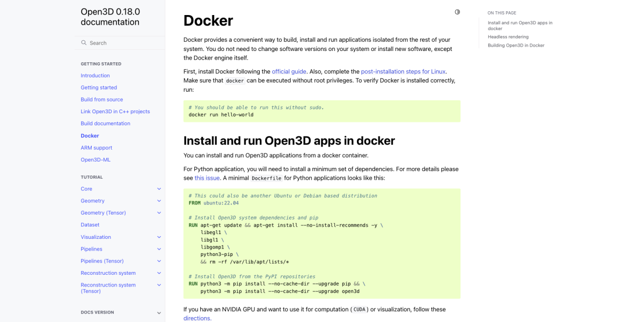This screenshot has width=644, height=322.
Task: Open the Dataset tutorial page
Action: [x=90, y=225]
